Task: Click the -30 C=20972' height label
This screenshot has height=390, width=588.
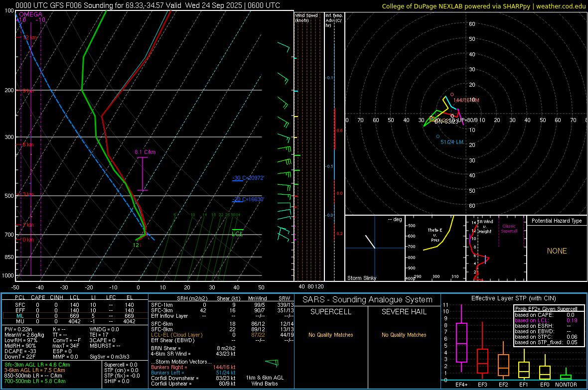Action: (248, 178)
